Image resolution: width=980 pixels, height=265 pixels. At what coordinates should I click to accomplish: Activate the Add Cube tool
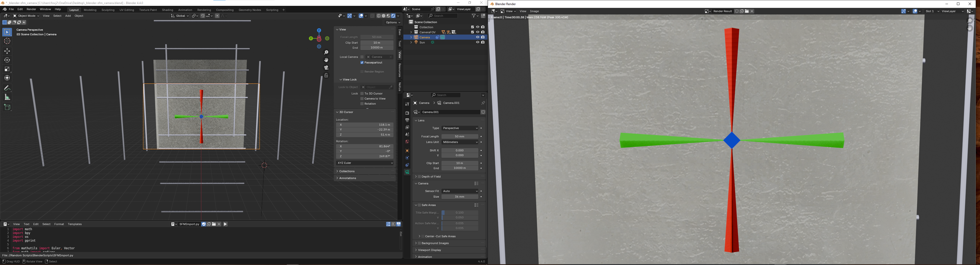coord(7,107)
